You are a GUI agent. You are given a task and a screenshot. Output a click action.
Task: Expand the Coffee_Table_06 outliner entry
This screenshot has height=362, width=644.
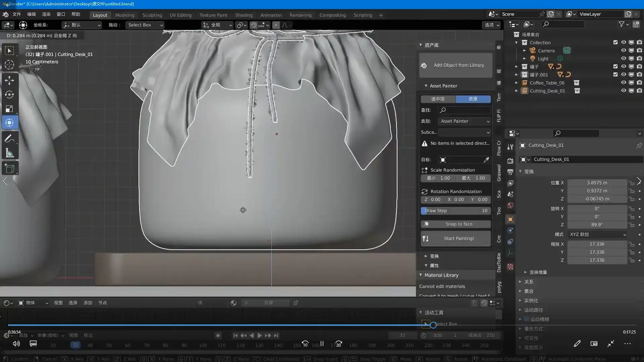click(x=517, y=83)
